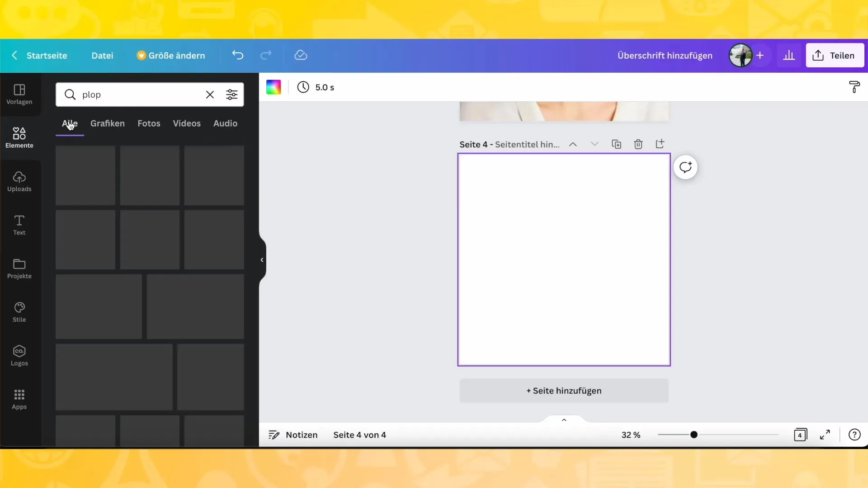Open the Vorlagen panel
This screenshot has height=488, width=868.
pos(19,94)
